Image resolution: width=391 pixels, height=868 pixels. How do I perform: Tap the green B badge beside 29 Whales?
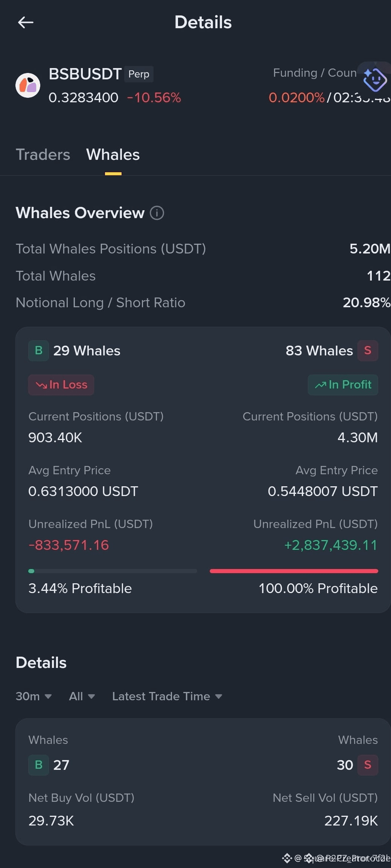[38, 351]
